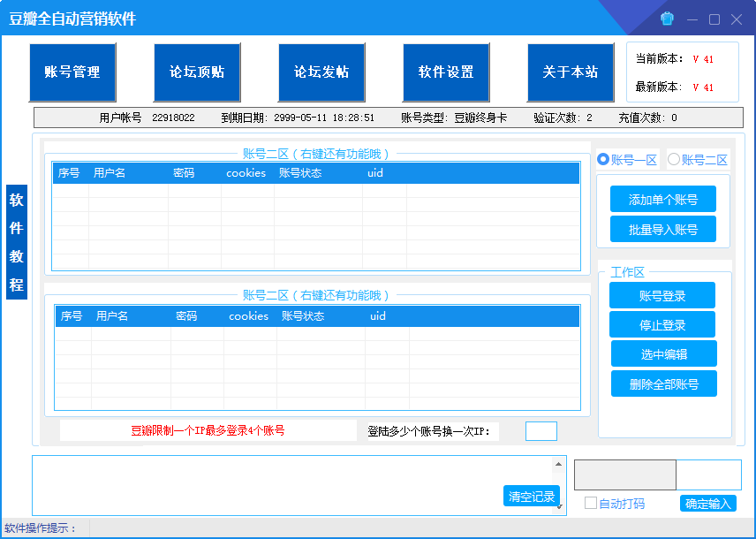Open the 关于本站 page
This screenshot has width=756, height=539.
tap(571, 72)
